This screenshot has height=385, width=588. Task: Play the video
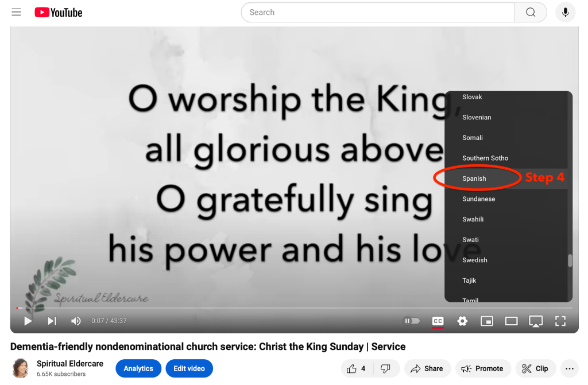point(28,321)
